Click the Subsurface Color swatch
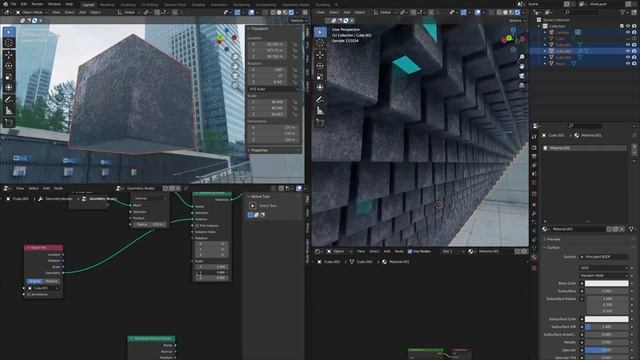Viewport: 640px width, 360px height. pos(607,319)
